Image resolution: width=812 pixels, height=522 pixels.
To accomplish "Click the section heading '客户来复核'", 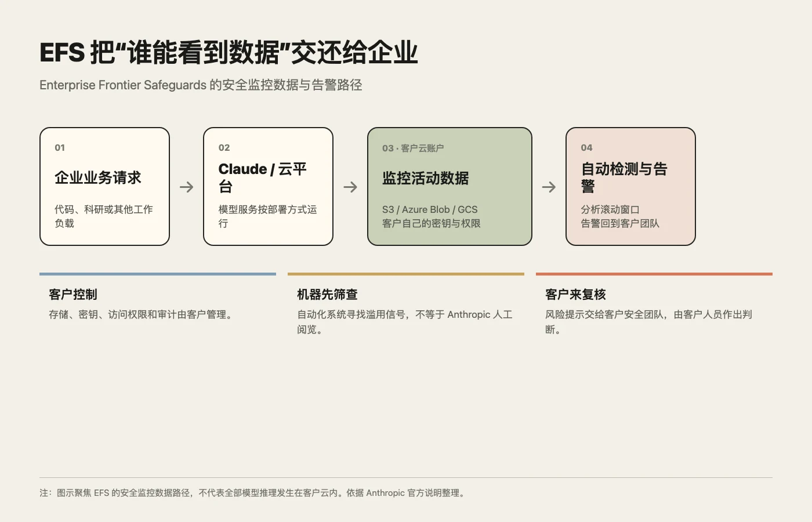I will coord(575,295).
